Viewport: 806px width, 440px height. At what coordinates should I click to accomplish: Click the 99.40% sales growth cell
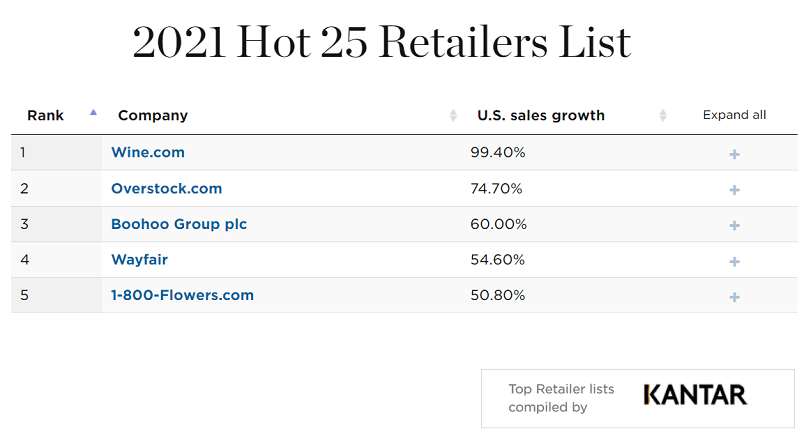498,153
